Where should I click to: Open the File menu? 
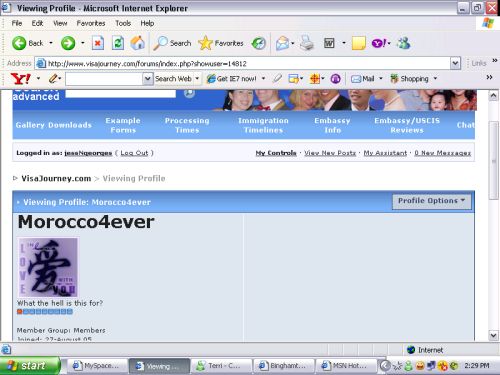coord(17,23)
